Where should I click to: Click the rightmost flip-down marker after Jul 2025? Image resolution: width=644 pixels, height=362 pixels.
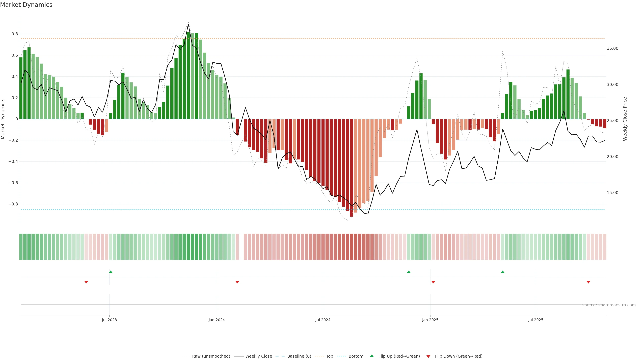tap(588, 282)
